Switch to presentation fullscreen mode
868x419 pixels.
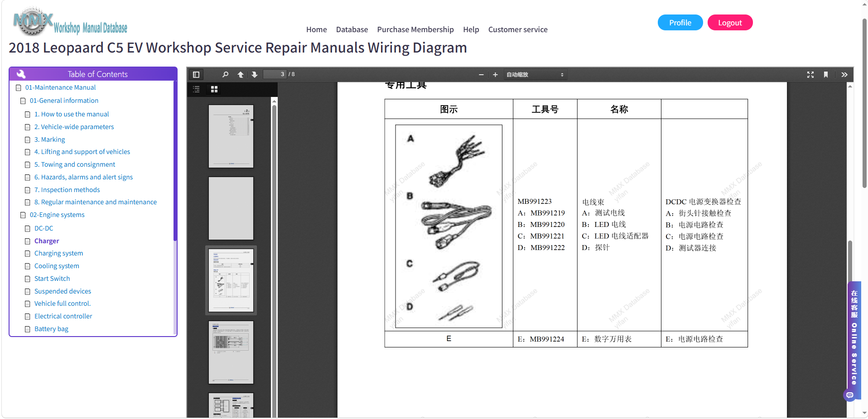click(810, 75)
